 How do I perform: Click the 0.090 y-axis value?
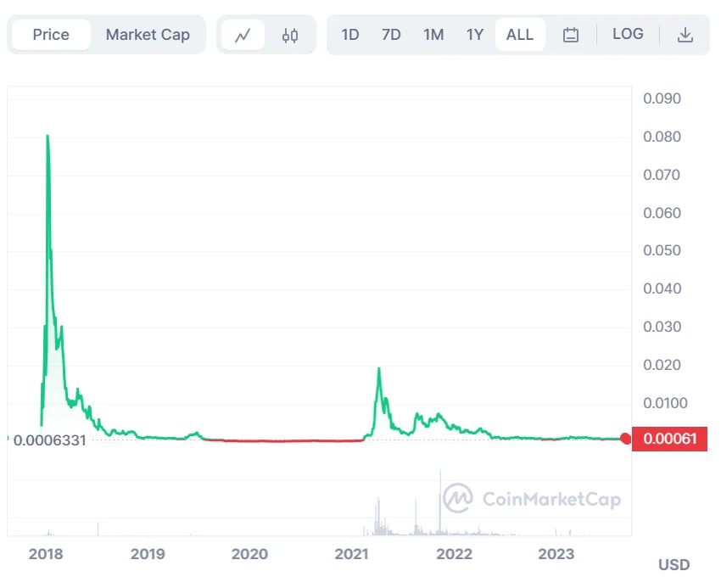(662, 98)
